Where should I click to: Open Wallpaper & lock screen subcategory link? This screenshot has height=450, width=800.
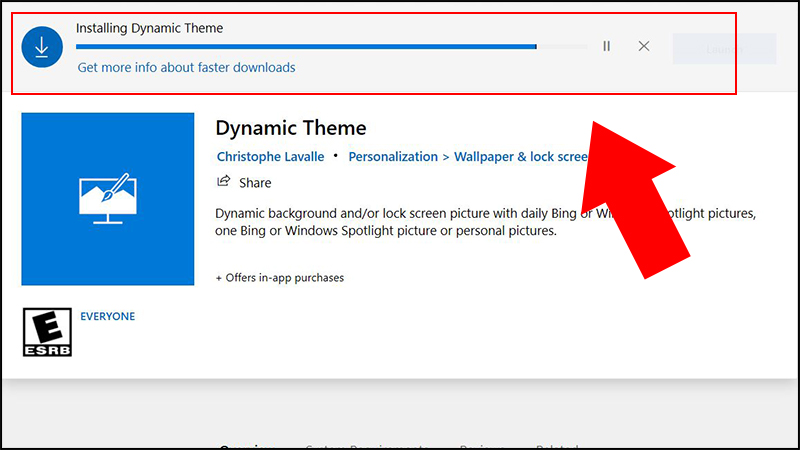click(x=521, y=157)
